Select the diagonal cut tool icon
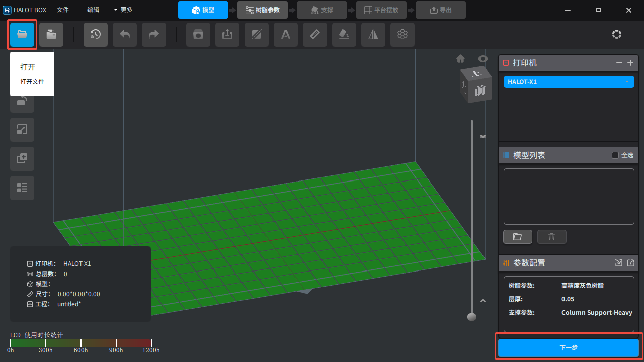644x362 pixels. pyautogui.click(x=257, y=35)
